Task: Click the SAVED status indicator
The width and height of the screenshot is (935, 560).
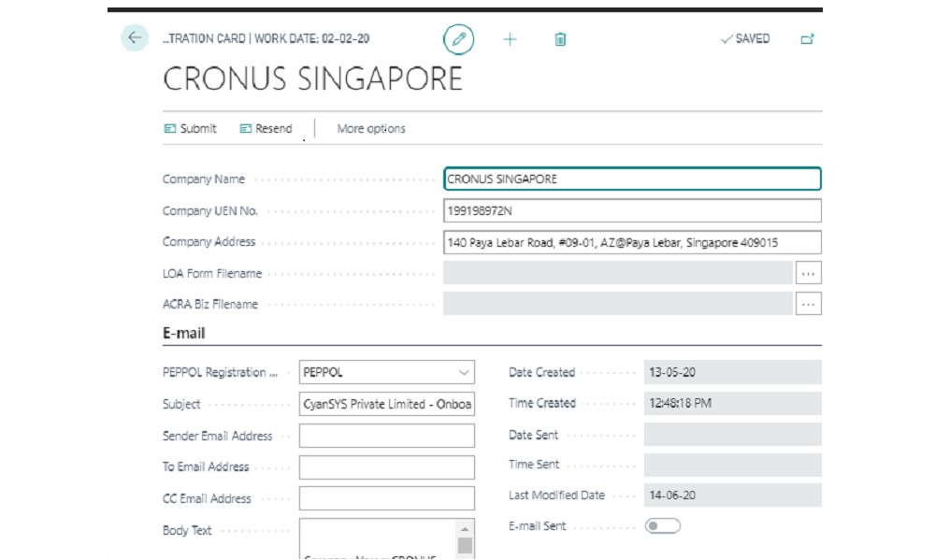Action: [x=745, y=38]
